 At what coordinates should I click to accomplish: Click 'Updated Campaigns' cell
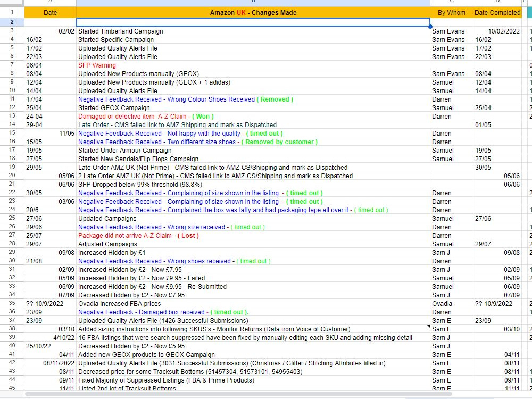click(x=253, y=219)
